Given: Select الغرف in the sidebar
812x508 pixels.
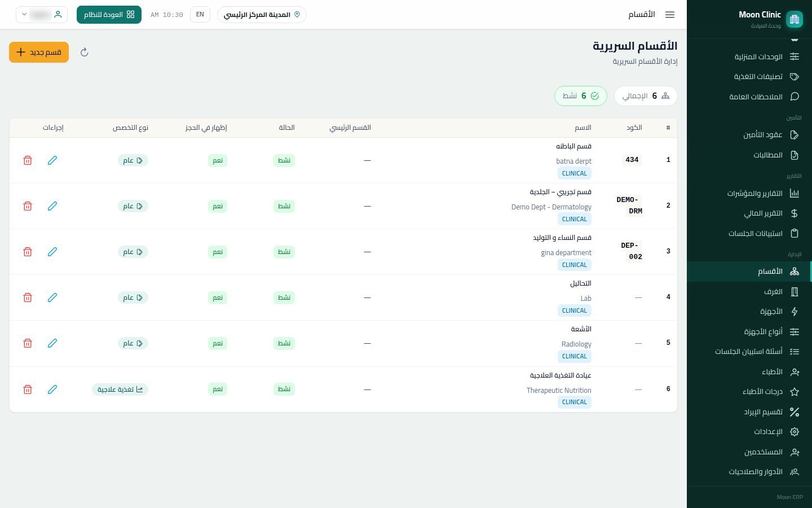Looking at the screenshot, I should (749, 292).
